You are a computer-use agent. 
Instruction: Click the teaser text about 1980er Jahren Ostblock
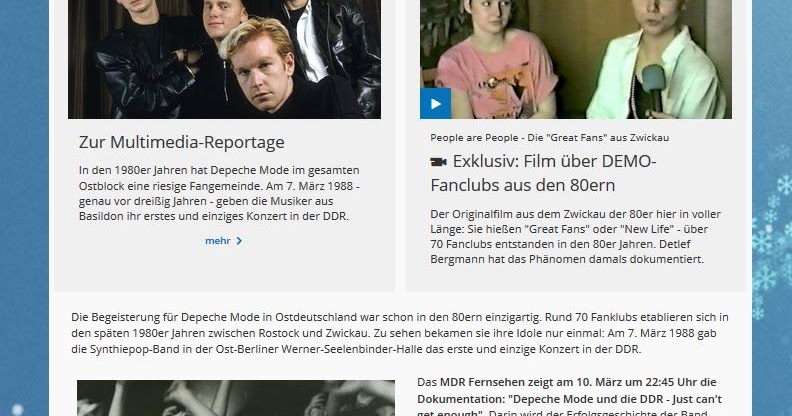(219, 193)
